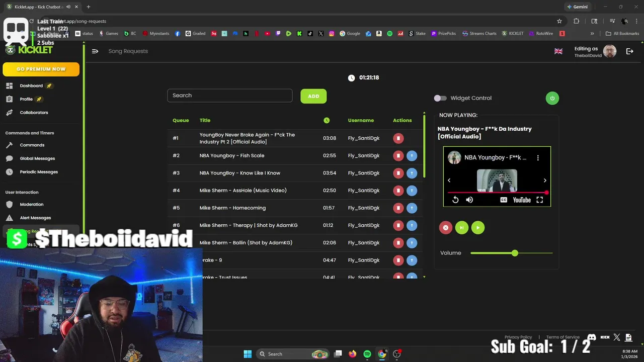Image resolution: width=644 pixels, height=362 pixels.
Task: Delete the song #8 request ending in 9
Action: coord(398,260)
